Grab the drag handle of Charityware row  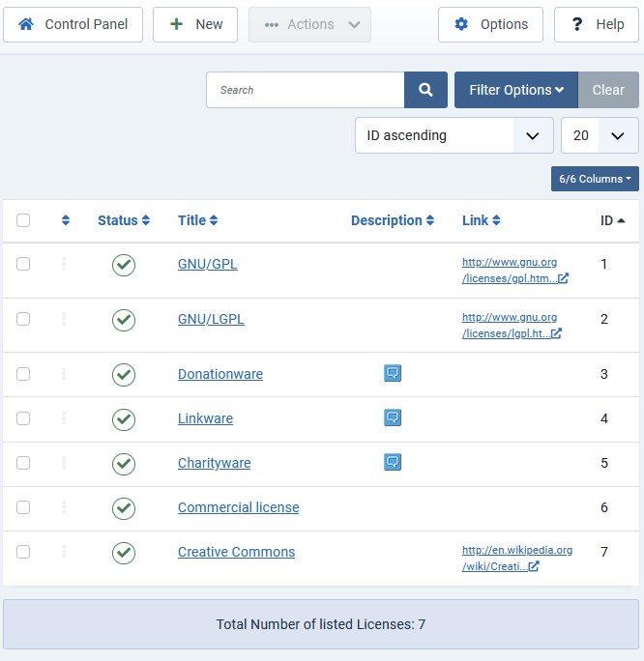click(64, 463)
